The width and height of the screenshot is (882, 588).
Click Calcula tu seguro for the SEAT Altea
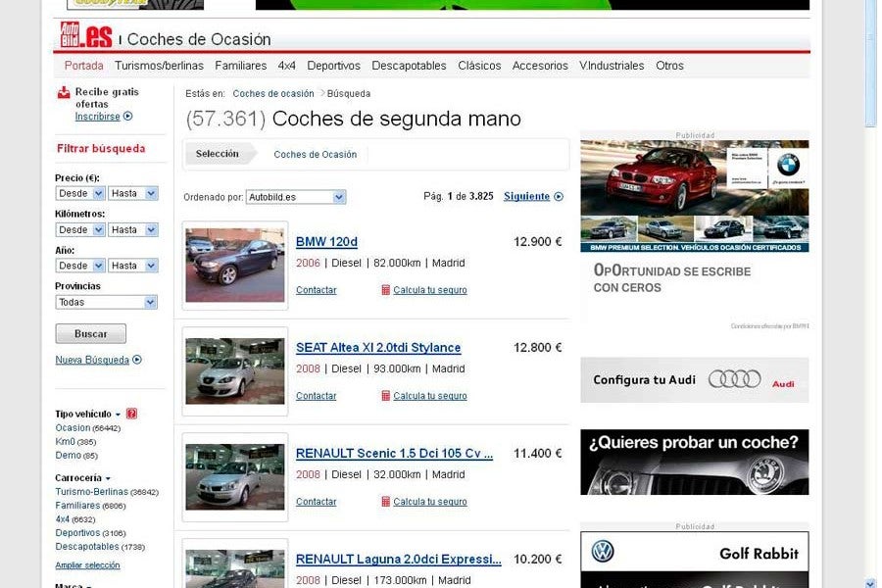click(430, 396)
